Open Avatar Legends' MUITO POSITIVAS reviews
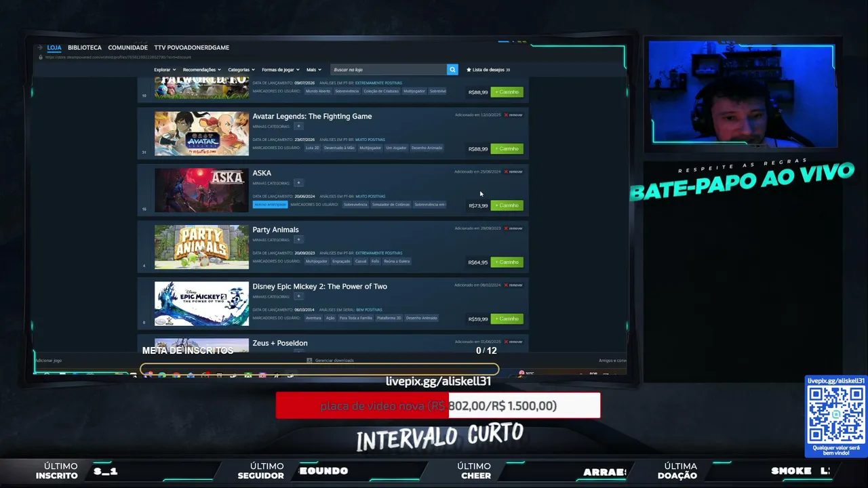The width and height of the screenshot is (868, 488). 370,140
